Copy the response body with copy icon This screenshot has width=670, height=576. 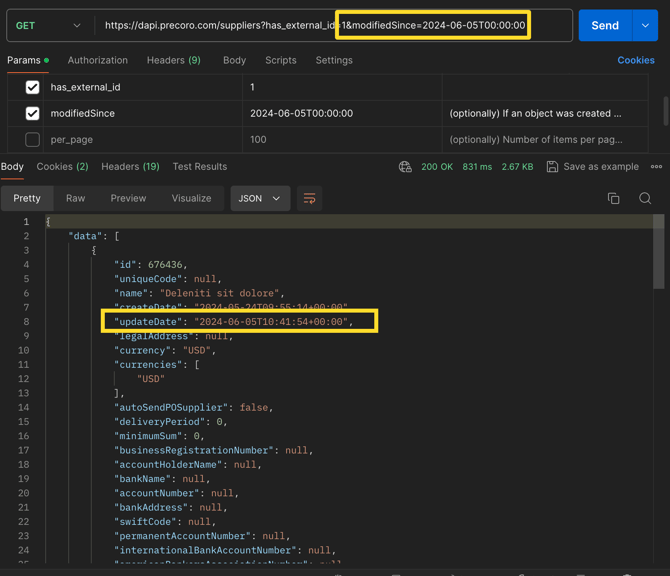tap(613, 199)
